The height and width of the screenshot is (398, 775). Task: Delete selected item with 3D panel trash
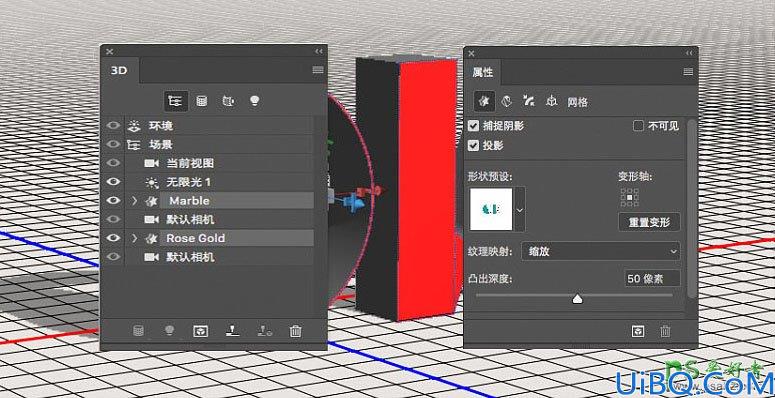pos(296,331)
